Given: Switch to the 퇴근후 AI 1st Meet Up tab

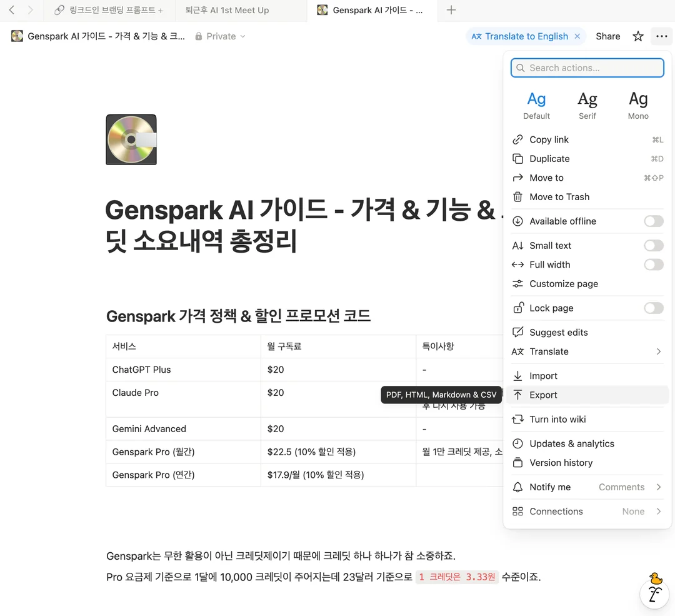Looking at the screenshot, I should coord(241,10).
